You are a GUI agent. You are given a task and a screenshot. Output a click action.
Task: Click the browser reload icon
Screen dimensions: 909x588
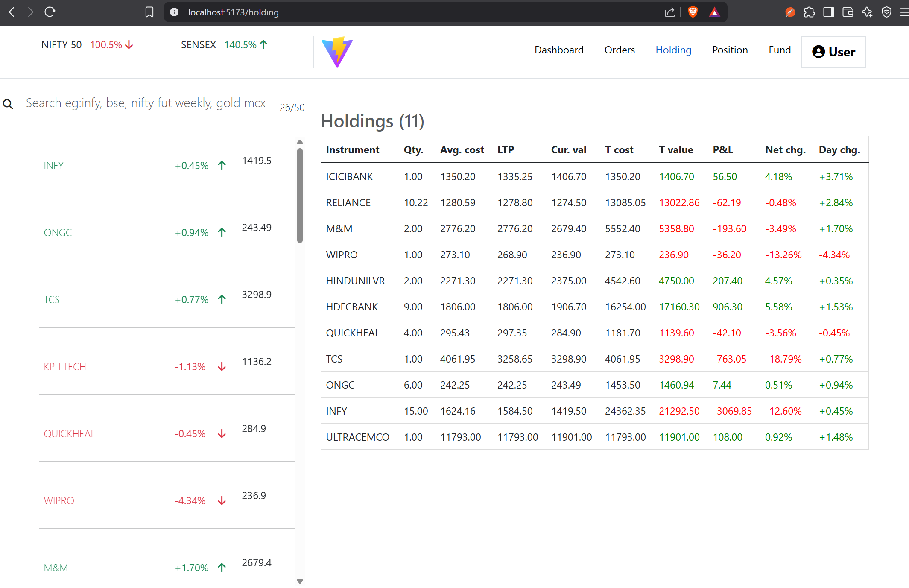point(50,12)
